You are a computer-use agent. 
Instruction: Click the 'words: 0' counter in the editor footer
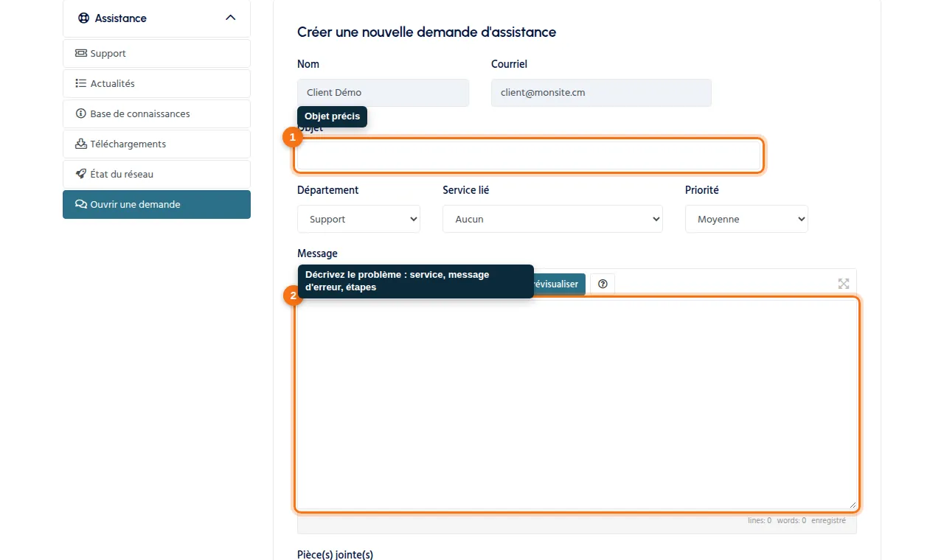click(x=791, y=520)
